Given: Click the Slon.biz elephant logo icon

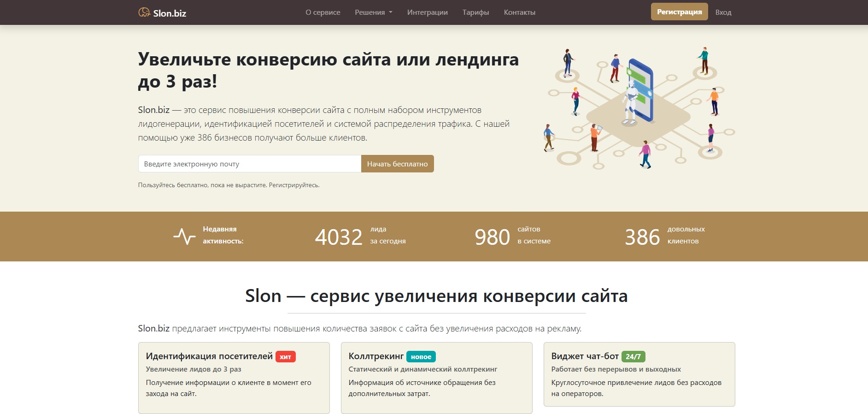Looking at the screenshot, I should [144, 12].
